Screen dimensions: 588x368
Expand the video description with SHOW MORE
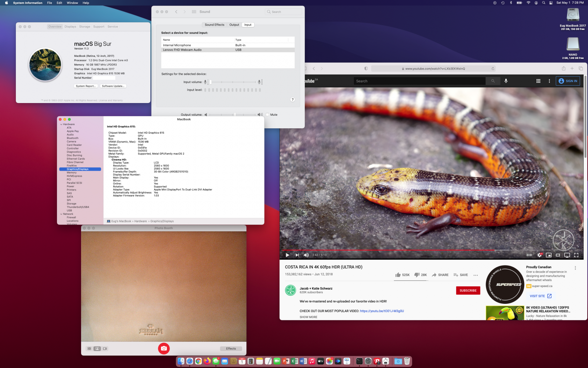click(x=308, y=317)
